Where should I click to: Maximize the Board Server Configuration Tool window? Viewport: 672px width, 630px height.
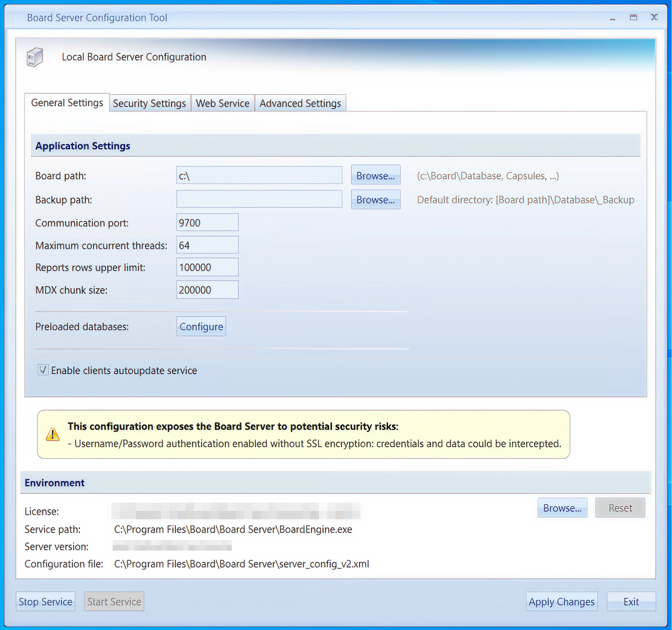pyautogui.click(x=633, y=18)
